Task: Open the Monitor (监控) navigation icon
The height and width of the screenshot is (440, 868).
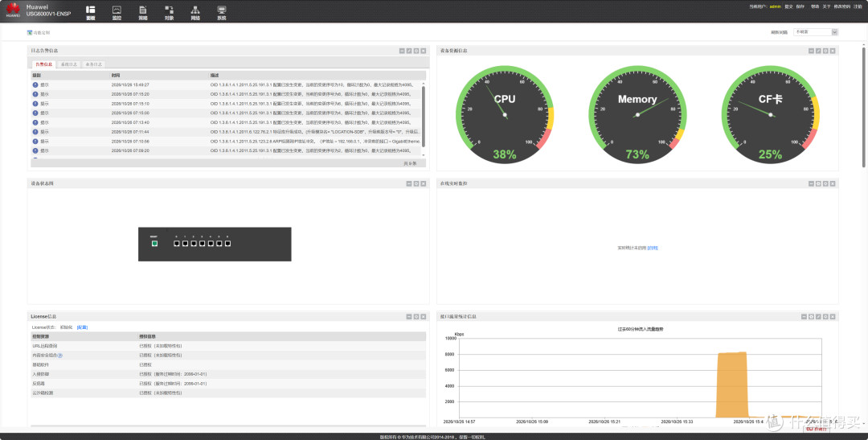Action: (117, 13)
